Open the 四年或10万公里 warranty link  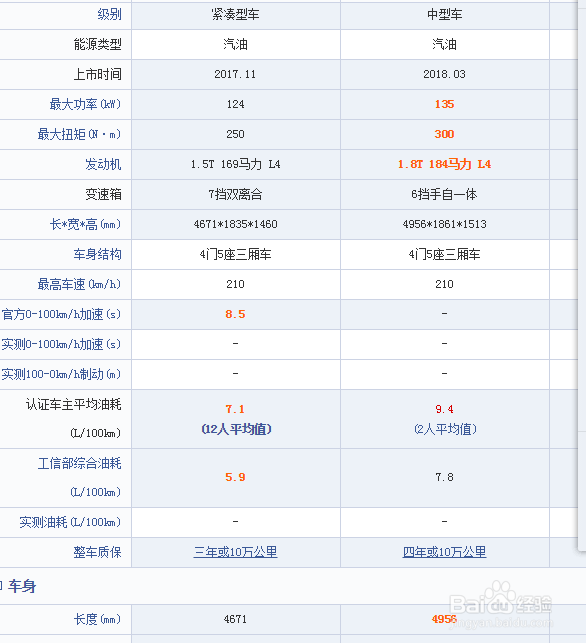[x=445, y=552]
